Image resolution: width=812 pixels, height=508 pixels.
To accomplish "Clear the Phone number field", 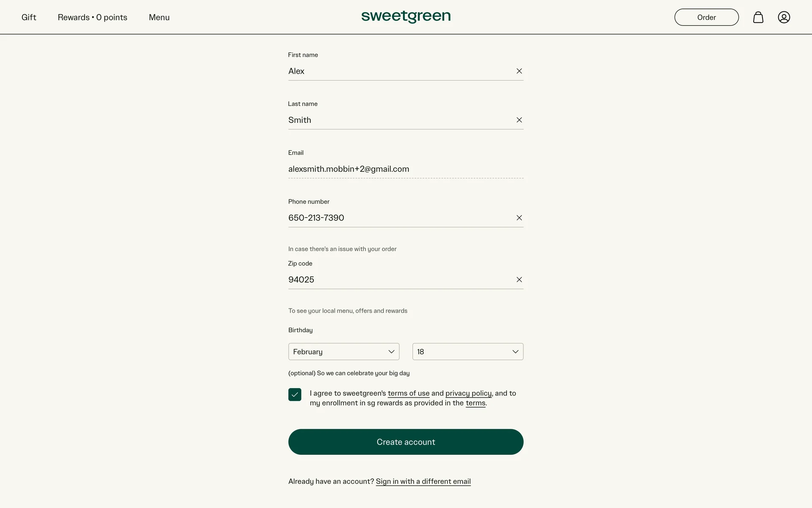I will coord(519,218).
